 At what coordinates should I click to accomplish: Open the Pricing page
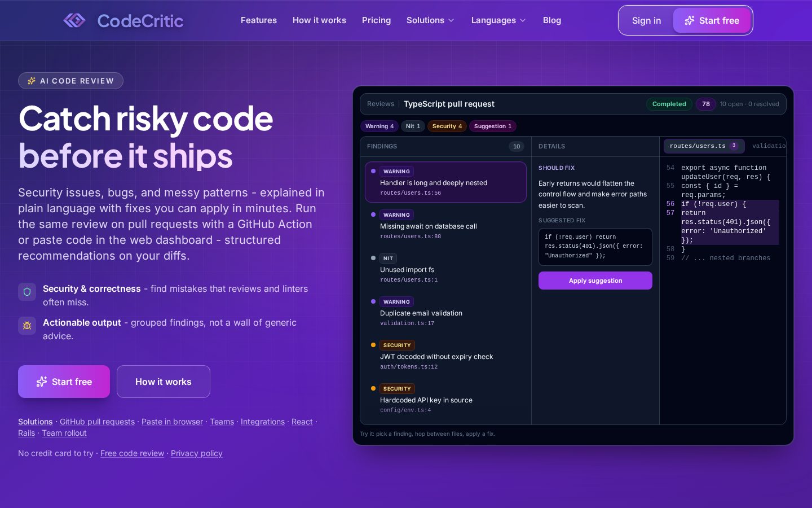[376, 20]
